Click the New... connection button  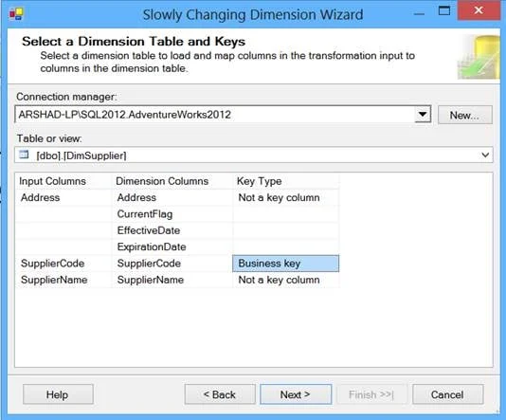click(464, 115)
